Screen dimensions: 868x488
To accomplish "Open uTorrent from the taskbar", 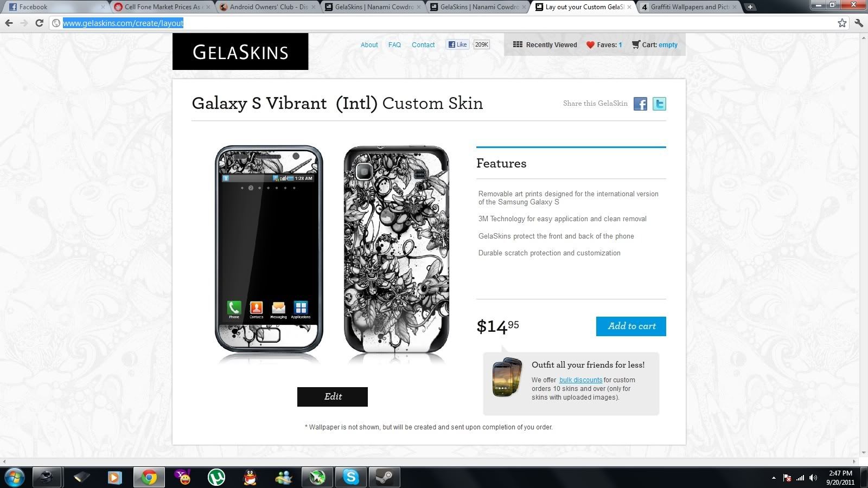I will [x=216, y=477].
